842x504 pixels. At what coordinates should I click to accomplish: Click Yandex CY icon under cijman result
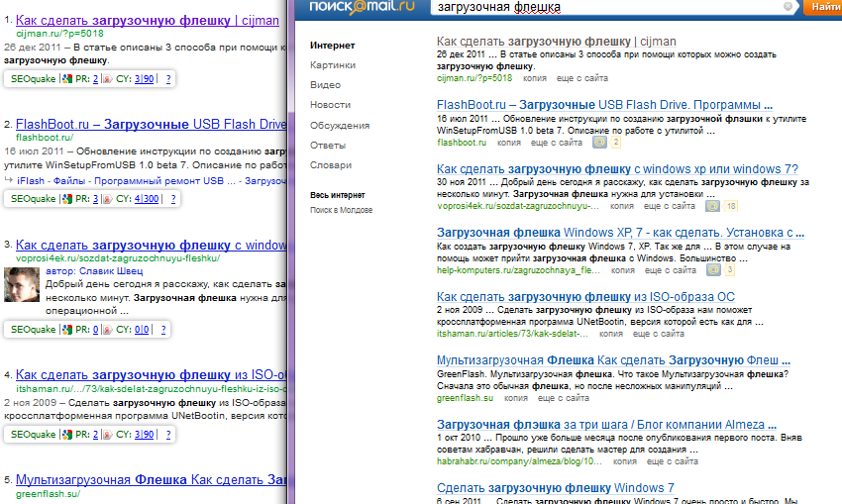pos(107,79)
